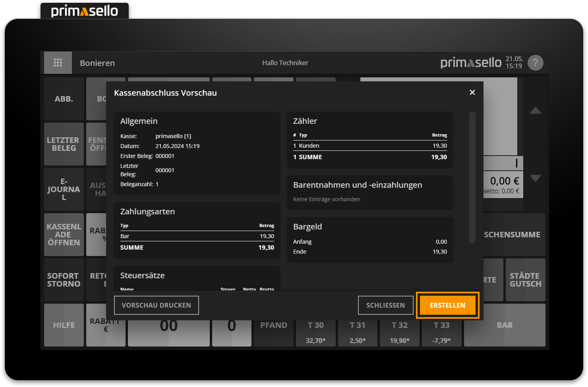Select the STÄDTE GUTSCH tile
The width and height of the screenshot is (588, 387).
click(x=525, y=280)
